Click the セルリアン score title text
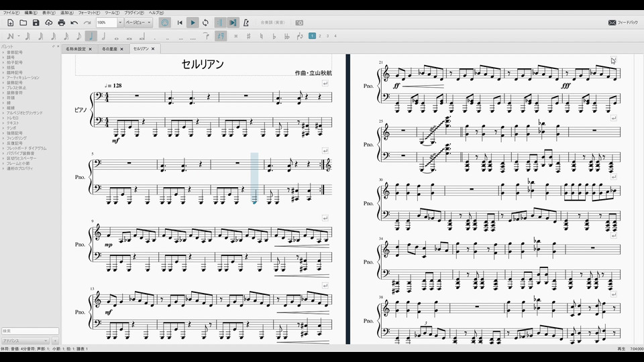 (203, 64)
